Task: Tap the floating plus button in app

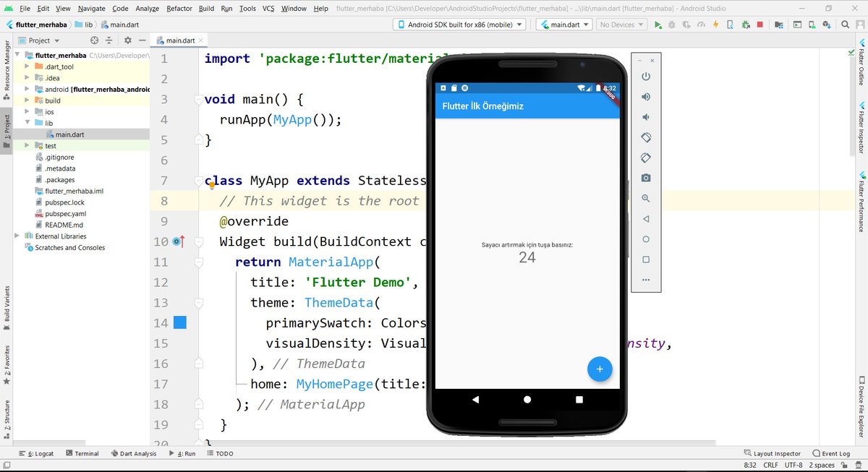Action: click(x=599, y=369)
